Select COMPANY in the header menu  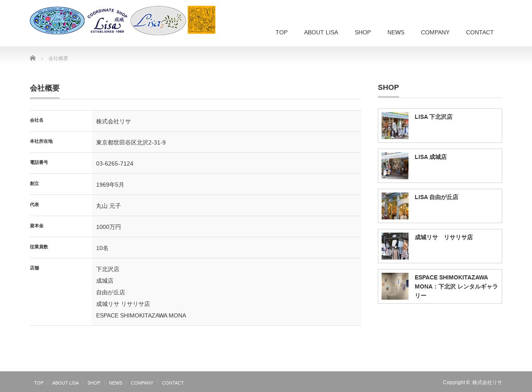(435, 32)
